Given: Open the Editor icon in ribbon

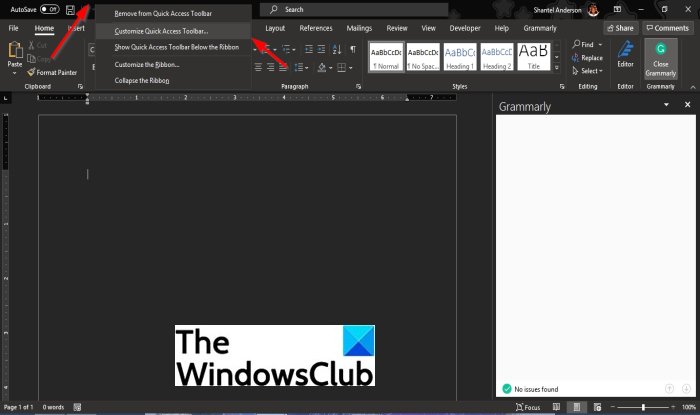Looking at the screenshot, I should (625, 49).
